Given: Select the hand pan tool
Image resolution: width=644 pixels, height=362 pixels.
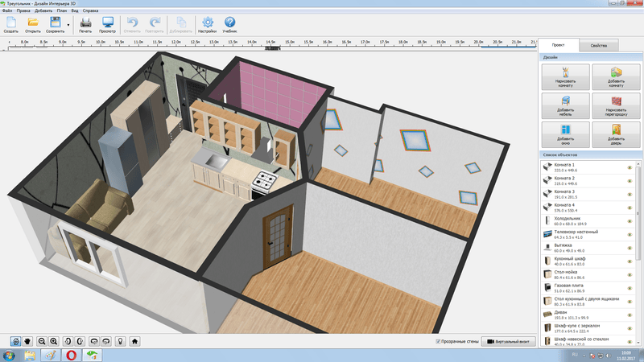Looking at the screenshot, I should [27, 341].
